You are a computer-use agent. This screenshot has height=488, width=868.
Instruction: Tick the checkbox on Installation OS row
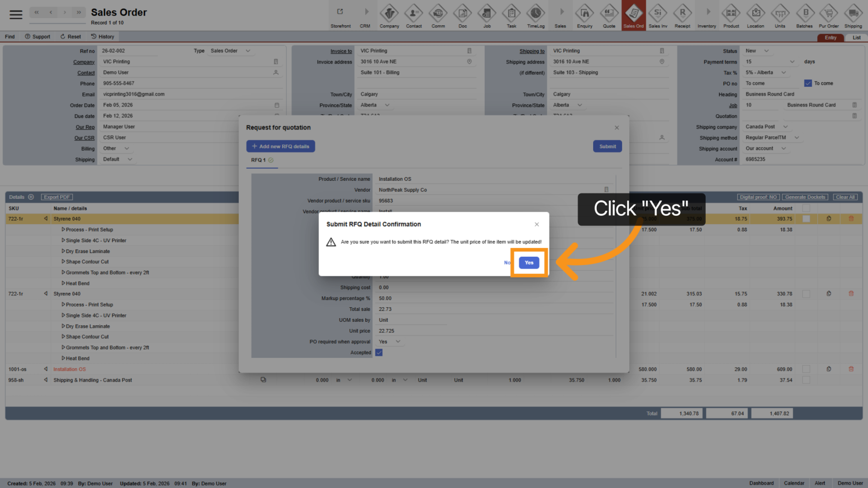(806, 369)
